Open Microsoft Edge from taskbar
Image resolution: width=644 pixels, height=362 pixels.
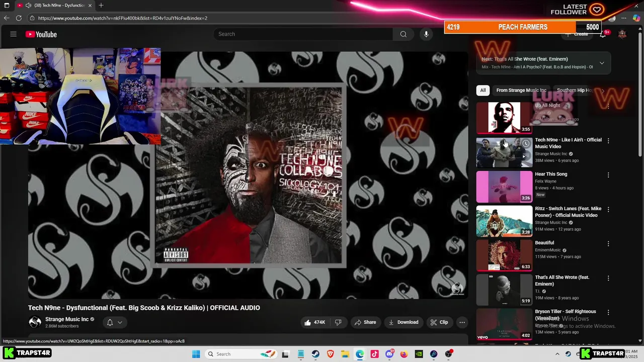(360, 354)
